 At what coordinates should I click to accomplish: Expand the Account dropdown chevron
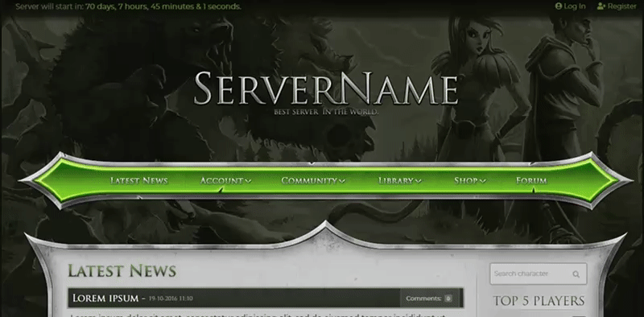pos(248,181)
